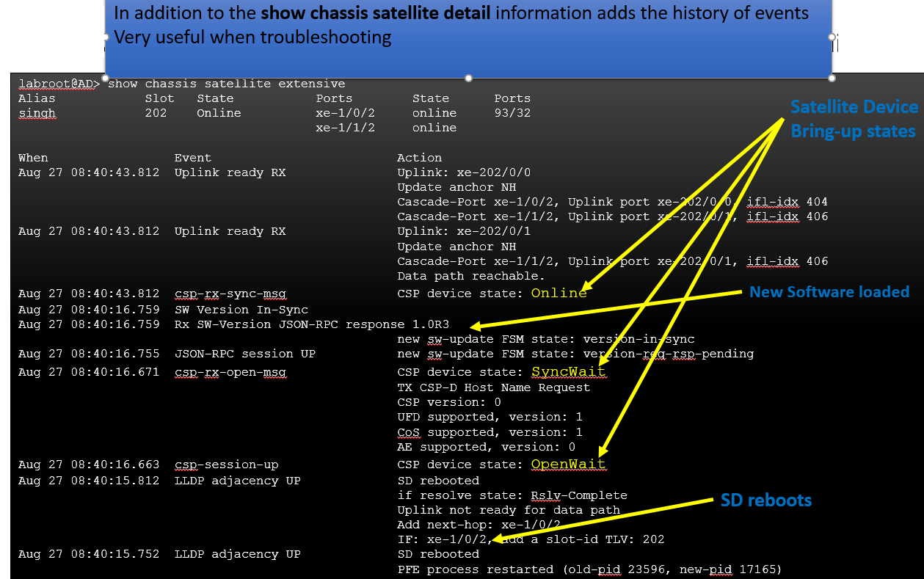Click the 'PFE process restarted' line
The width and height of the screenshot is (924, 579).
(x=589, y=569)
